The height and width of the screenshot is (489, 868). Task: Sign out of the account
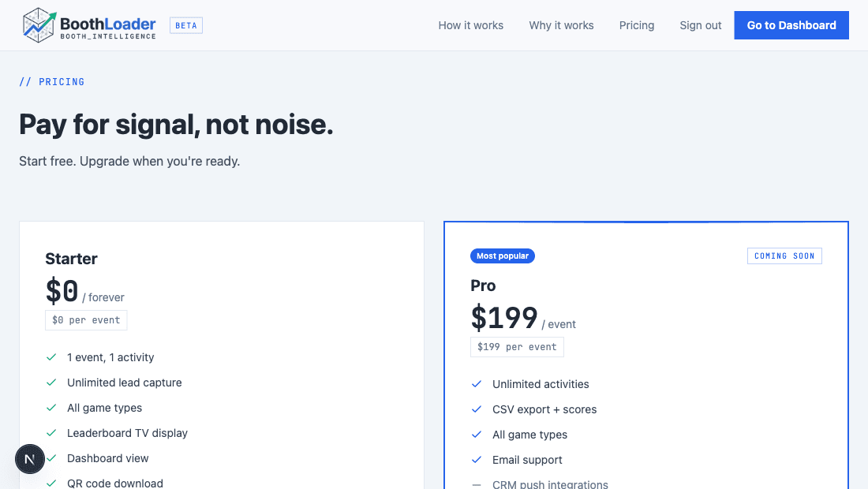click(x=701, y=25)
